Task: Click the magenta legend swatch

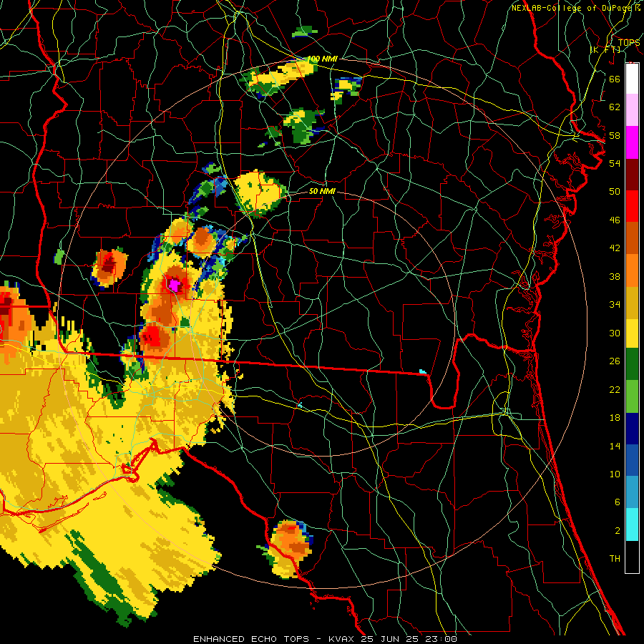Action: point(632,142)
